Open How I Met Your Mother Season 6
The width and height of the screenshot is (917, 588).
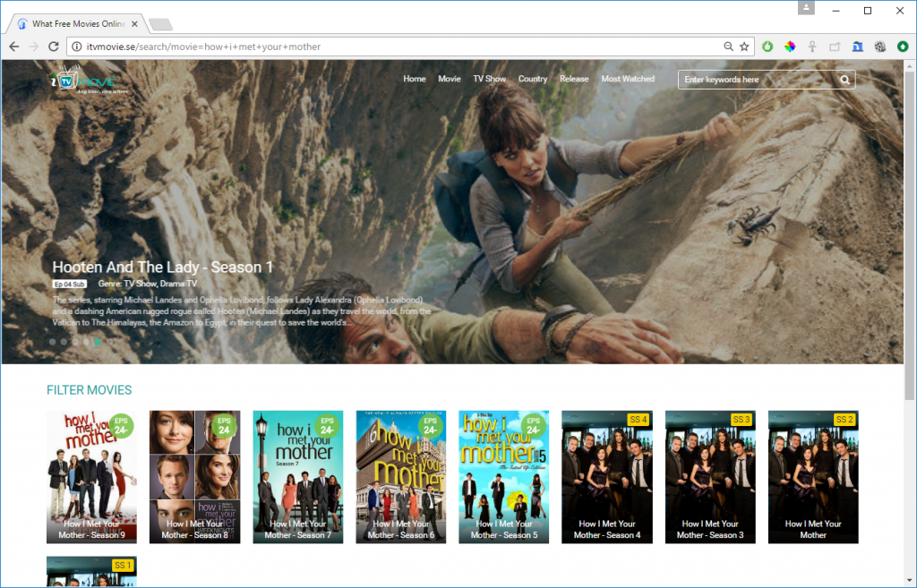pyautogui.click(x=400, y=477)
